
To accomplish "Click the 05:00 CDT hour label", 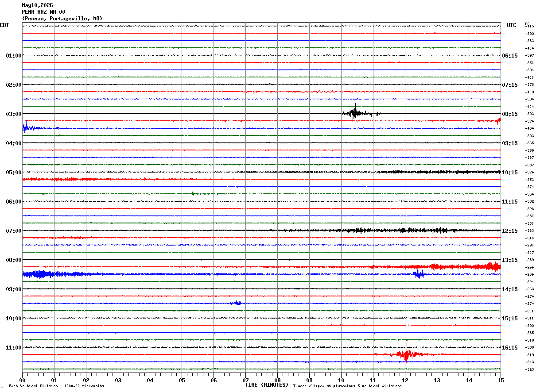I will click(x=13, y=173).
